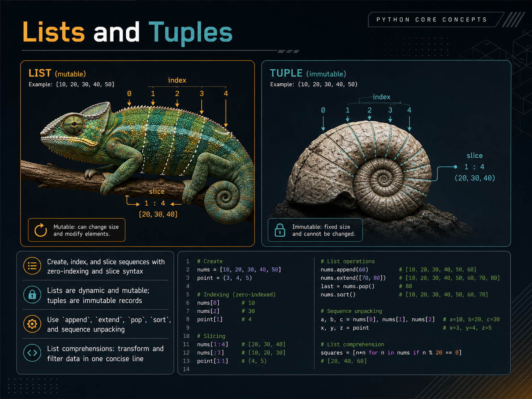This screenshot has height=399, width=532.
Task: Click the circled lock icon beside "Lists are dynamic"
Action: point(32,295)
